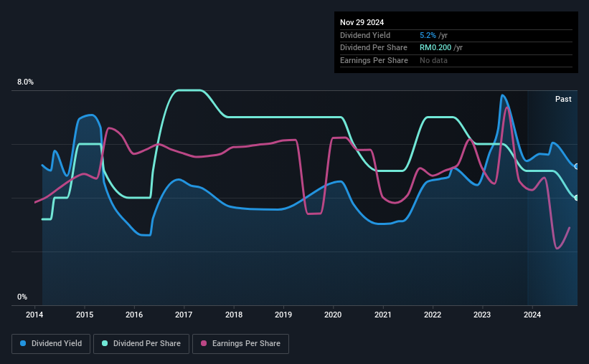The image size is (589, 364).
Task: Click the 8.0% y-axis label
Action: 25,82
